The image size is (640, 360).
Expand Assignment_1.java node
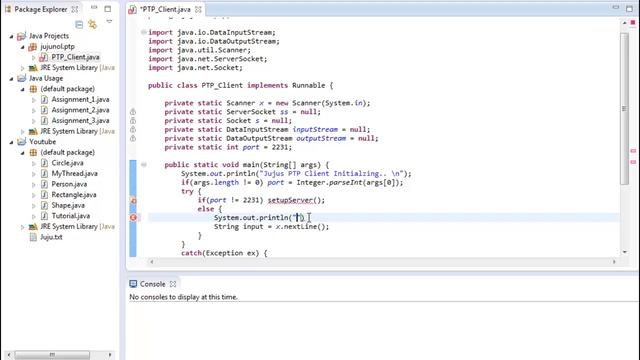tap(34, 100)
